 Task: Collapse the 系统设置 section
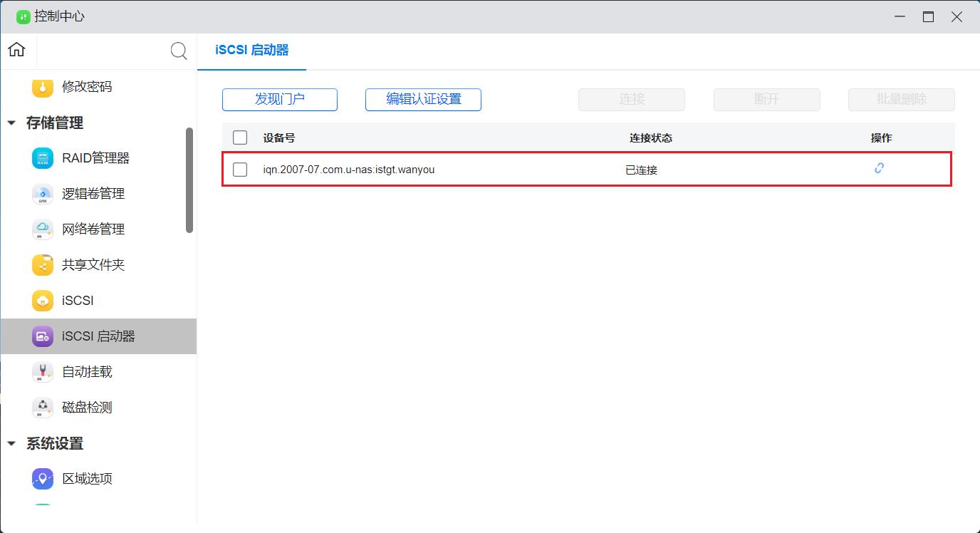(11, 443)
